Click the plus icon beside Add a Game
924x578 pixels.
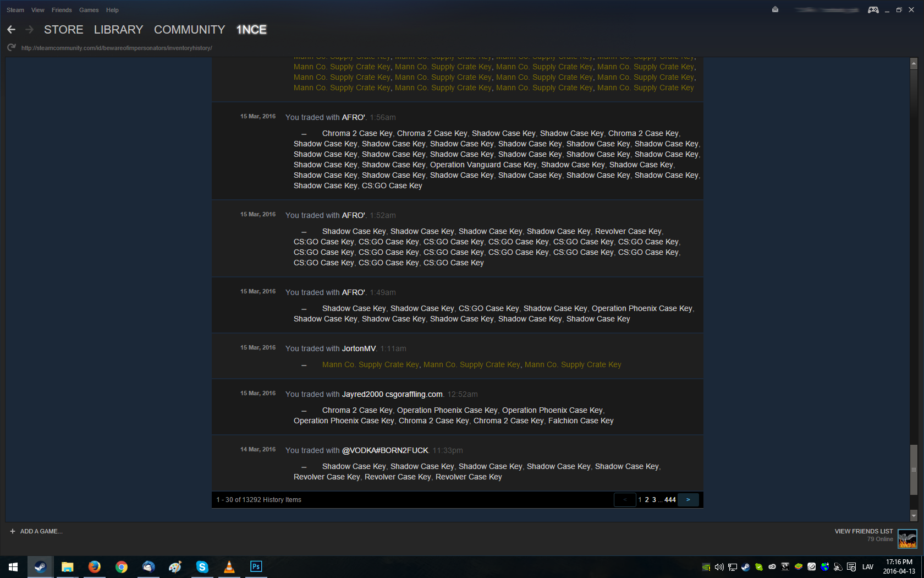[x=13, y=531]
